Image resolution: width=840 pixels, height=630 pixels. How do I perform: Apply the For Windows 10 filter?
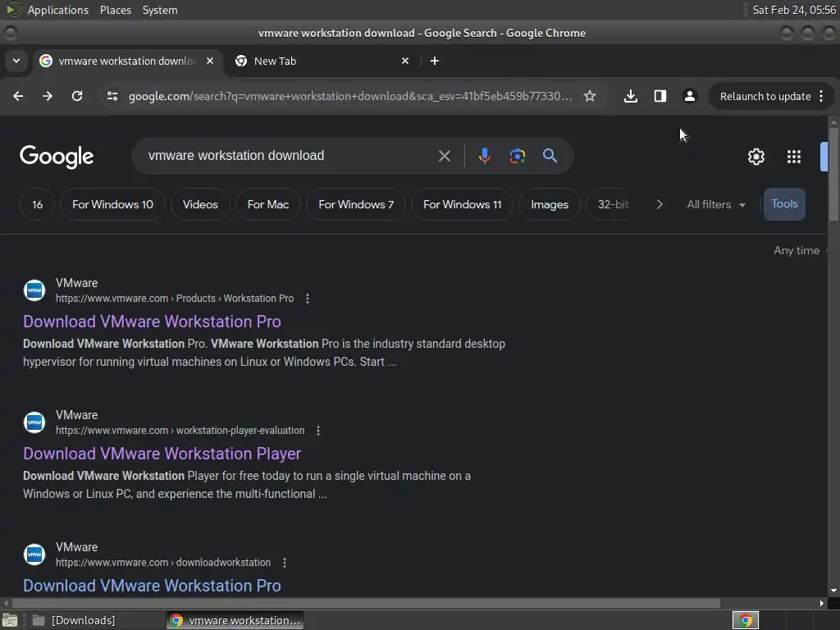112,204
